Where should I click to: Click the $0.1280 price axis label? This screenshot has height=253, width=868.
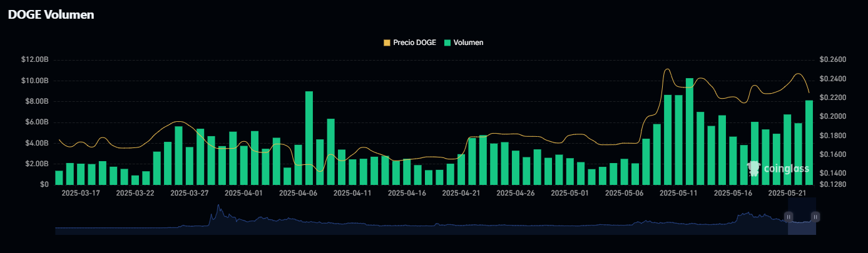click(832, 184)
